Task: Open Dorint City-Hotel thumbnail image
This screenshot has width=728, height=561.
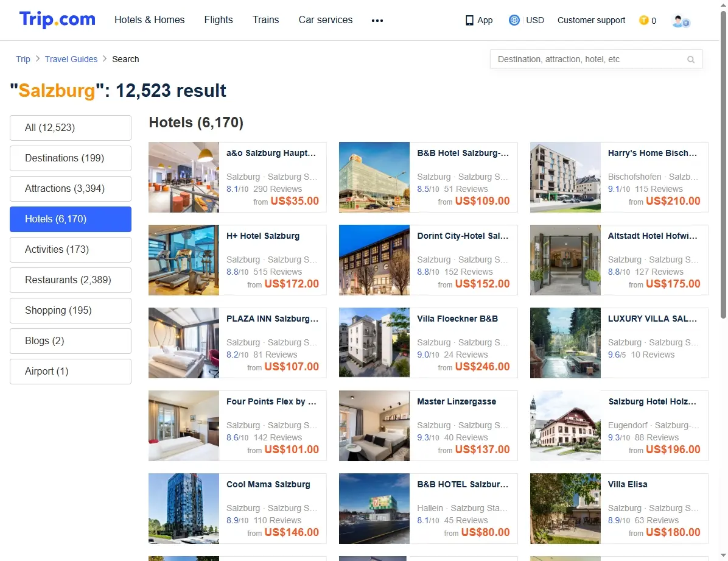Action: tap(374, 260)
